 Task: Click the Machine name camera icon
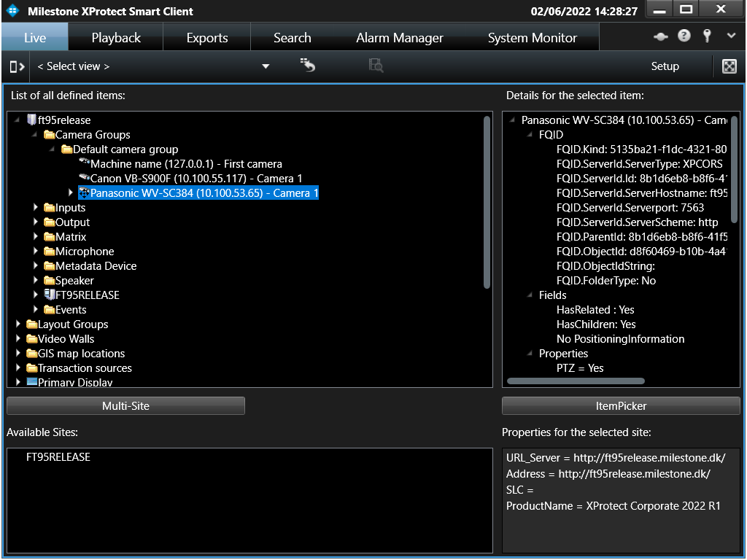[x=85, y=163]
